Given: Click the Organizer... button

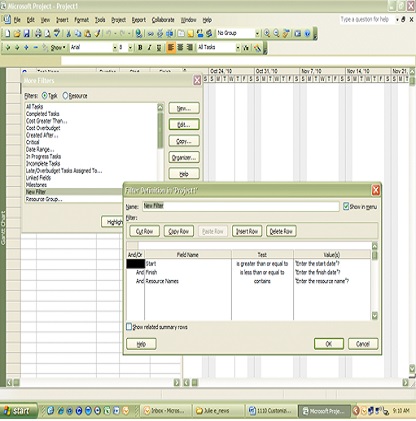Looking at the screenshot, I should click(x=184, y=157).
